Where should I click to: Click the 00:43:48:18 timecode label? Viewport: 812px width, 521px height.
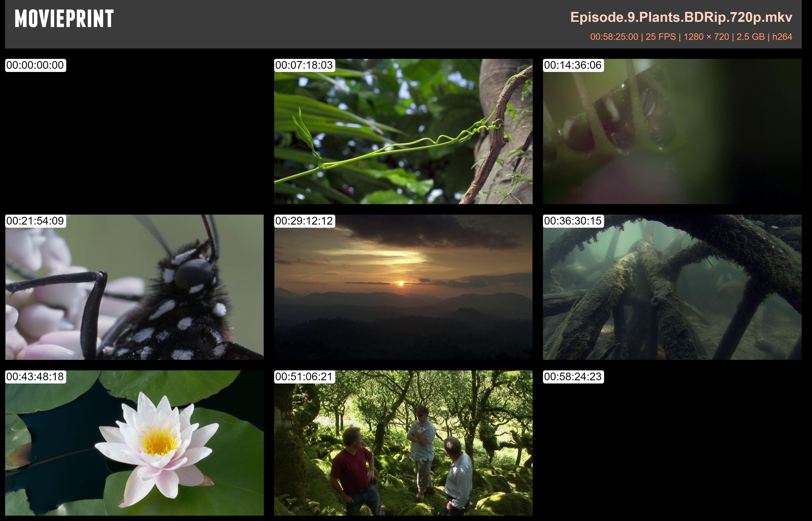(35, 377)
